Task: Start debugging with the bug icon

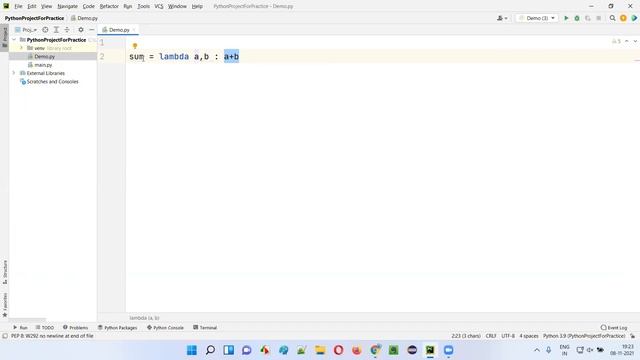Action: tap(577, 18)
